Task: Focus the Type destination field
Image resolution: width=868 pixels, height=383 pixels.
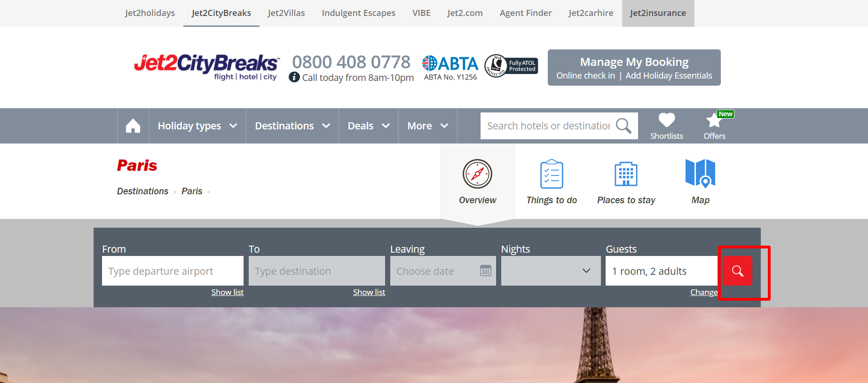Action: [x=317, y=271]
